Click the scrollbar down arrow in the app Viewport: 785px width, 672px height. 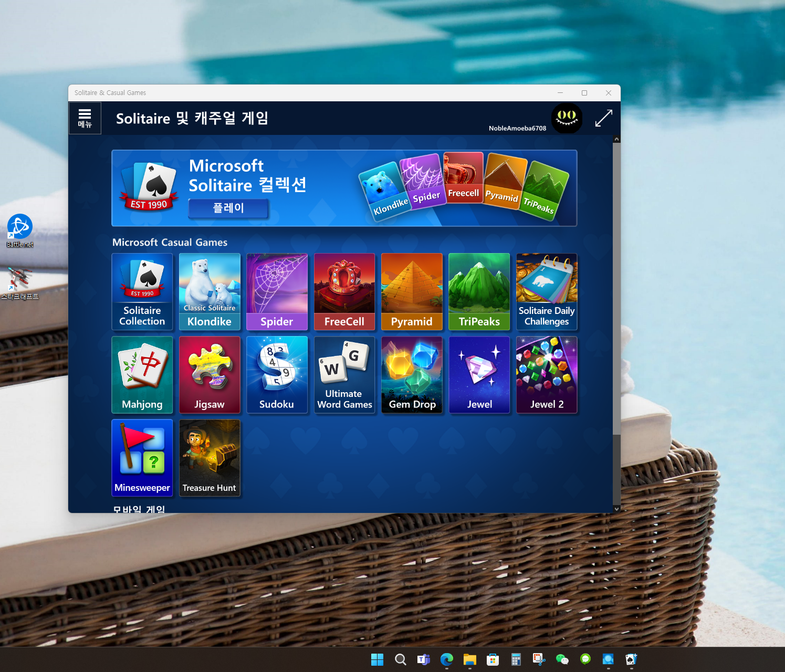pos(616,509)
